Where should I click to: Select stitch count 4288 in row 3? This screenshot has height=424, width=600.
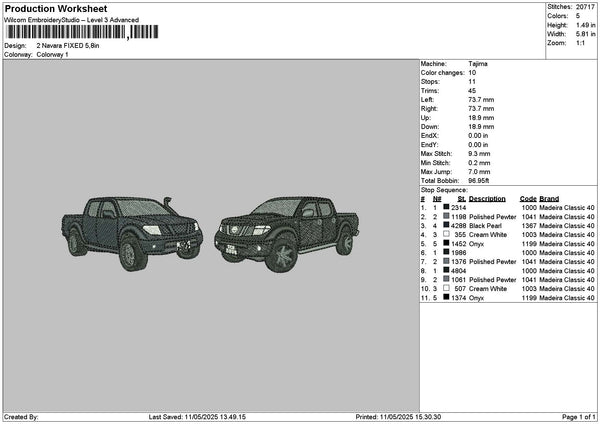(458, 226)
